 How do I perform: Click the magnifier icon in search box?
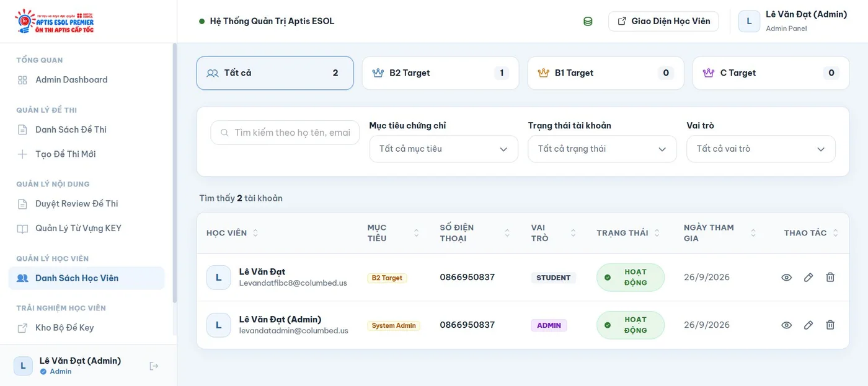click(x=223, y=133)
